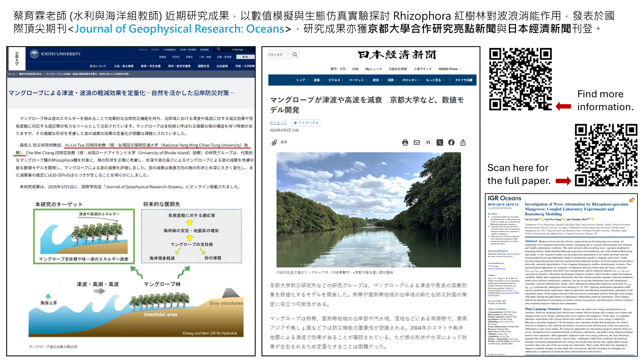Image resolution: width=644 pixels, height=362 pixels.
Task: Open 入試・高大連携 in Kyoto University menu
Action: click(x=124, y=66)
